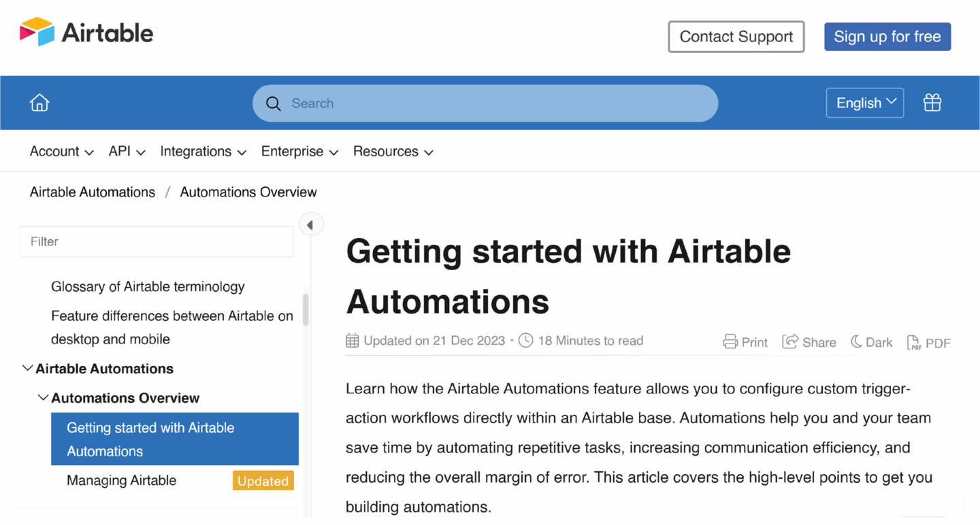Open Feature differences between desktop and mobile
Screen dimensions: 980x525
pyautogui.click(x=172, y=327)
